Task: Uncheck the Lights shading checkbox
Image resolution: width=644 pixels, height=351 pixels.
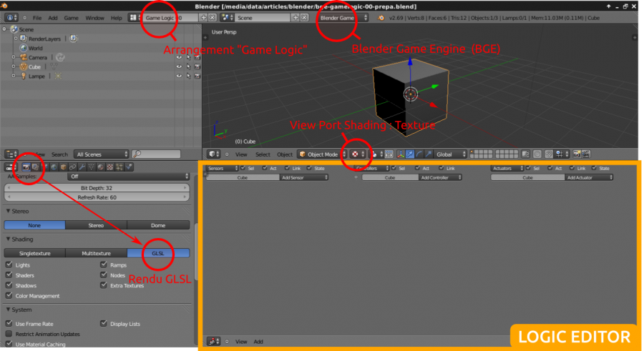Action: tap(9, 265)
